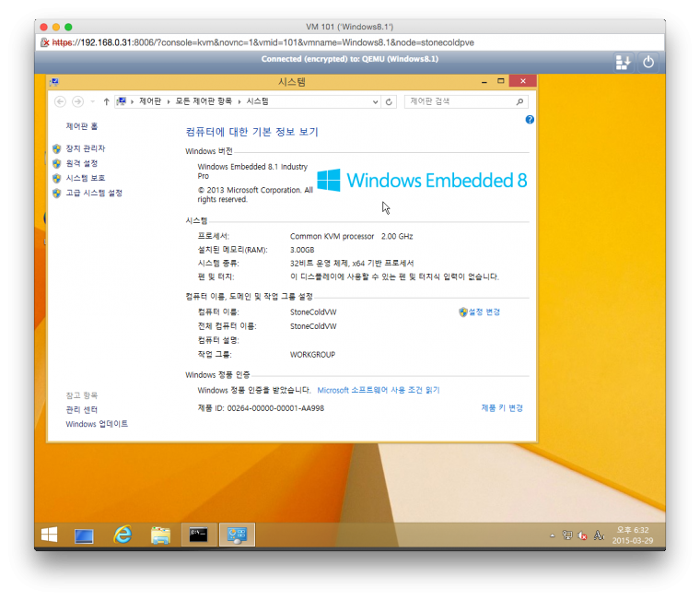The image size is (700, 600).
Task: Click the shield icon beside 시스템 보호
Action: click(56, 178)
